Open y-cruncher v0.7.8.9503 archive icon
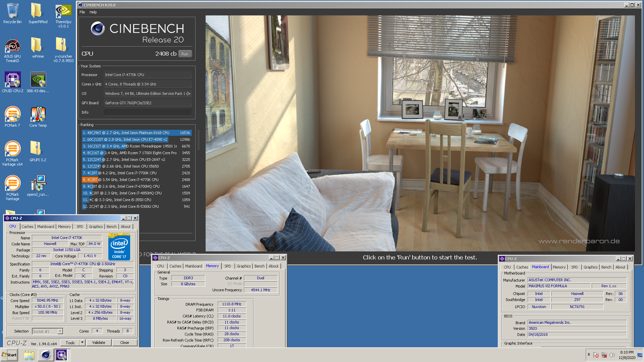Viewport: 644px width, 362px height. coord(63,50)
